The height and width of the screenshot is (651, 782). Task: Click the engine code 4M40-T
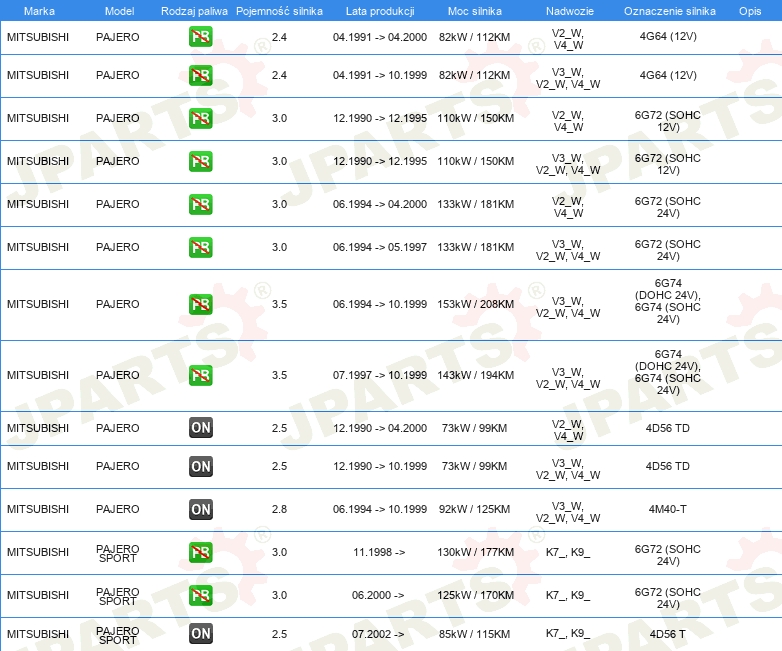[667, 509]
